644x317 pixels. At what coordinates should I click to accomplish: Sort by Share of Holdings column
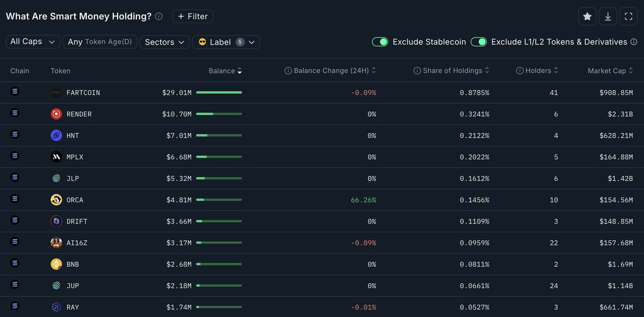click(451, 71)
